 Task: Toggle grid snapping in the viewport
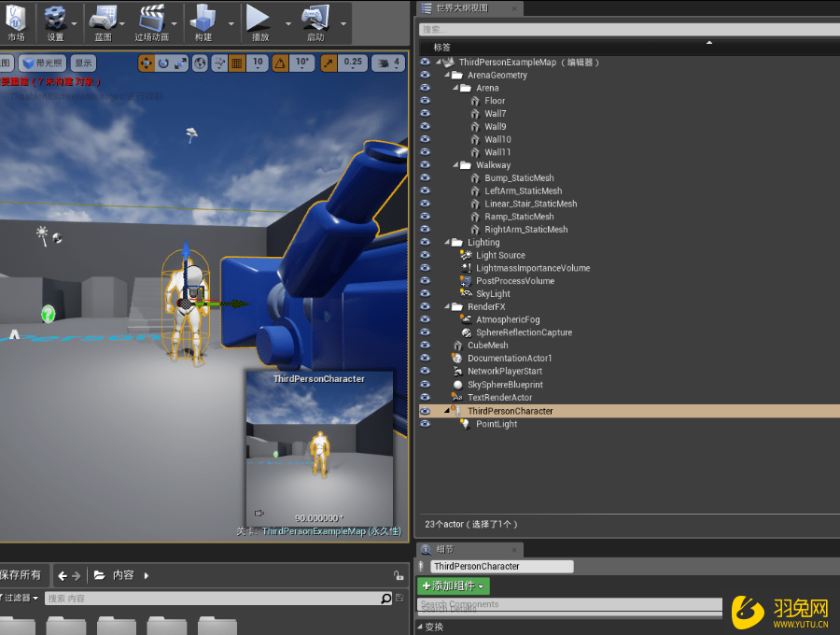coord(236,63)
